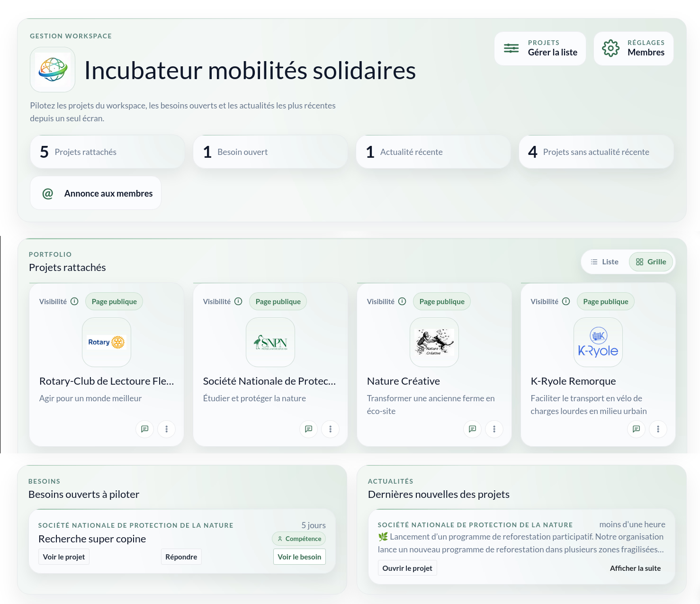The height and width of the screenshot is (604, 700).
Task: Open comments on the Nature Créative card
Action: [x=472, y=429]
